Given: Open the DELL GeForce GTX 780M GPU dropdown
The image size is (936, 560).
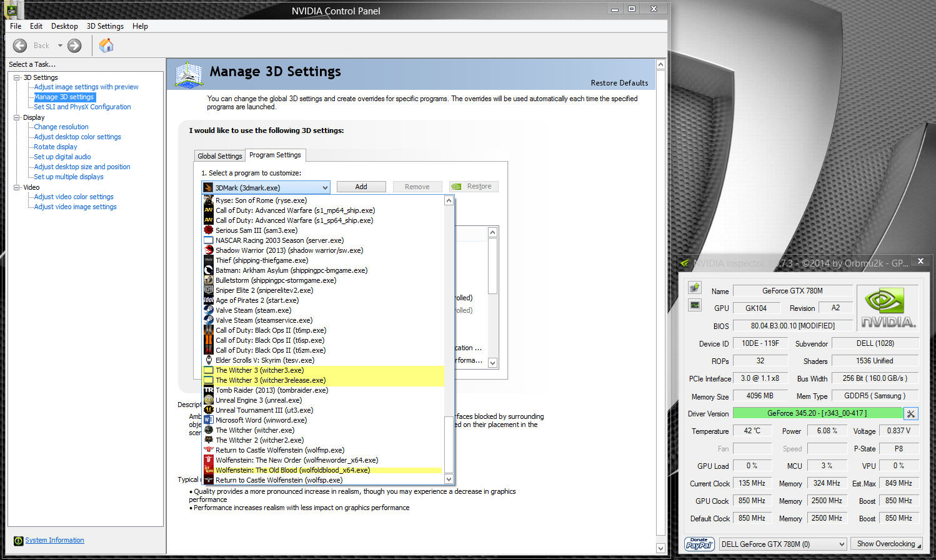Looking at the screenshot, I should click(842, 544).
